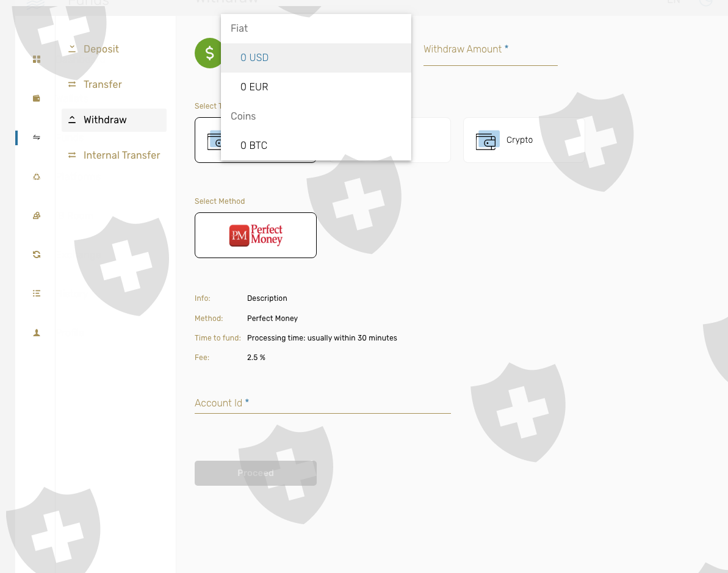Select the funds transfer arrows sidebar icon
Screen dimensions: 728x573
(36, 137)
